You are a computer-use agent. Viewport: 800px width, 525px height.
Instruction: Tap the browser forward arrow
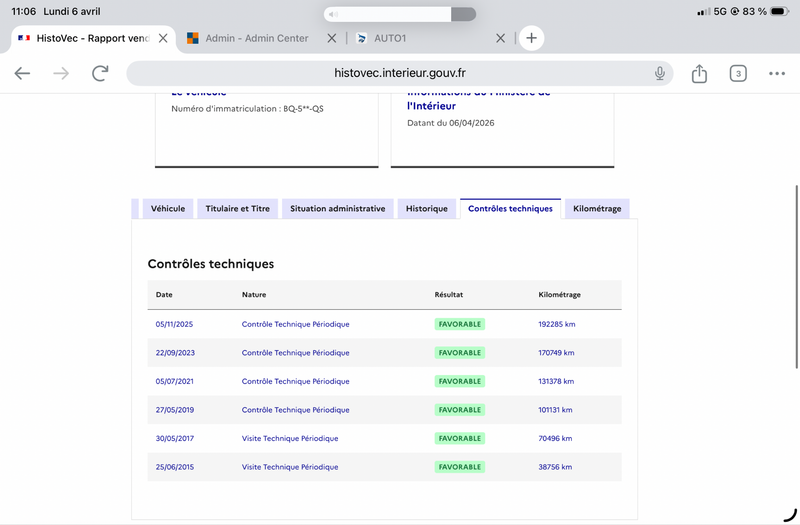(61, 73)
